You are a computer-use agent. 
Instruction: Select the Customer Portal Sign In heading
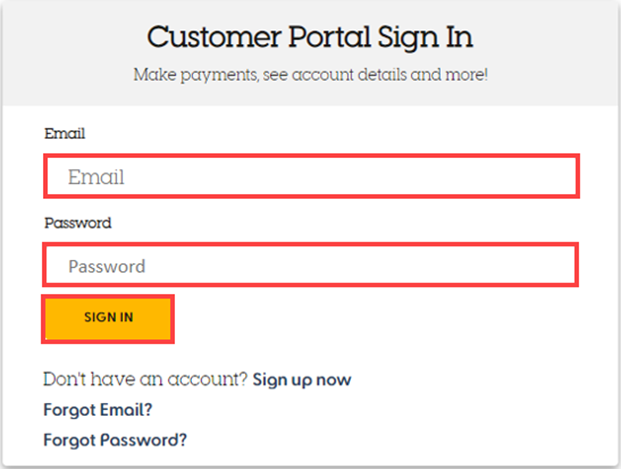(x=310, y=38)
